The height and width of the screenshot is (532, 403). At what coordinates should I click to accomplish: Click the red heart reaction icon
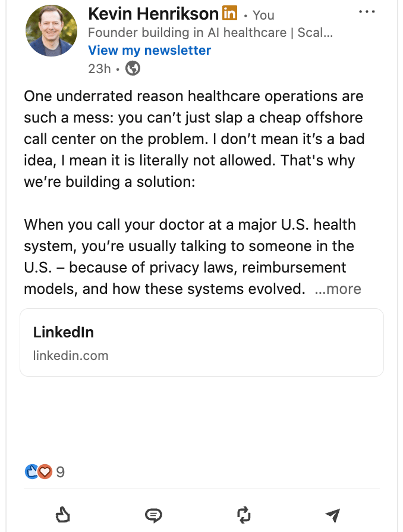pos(45,472)
